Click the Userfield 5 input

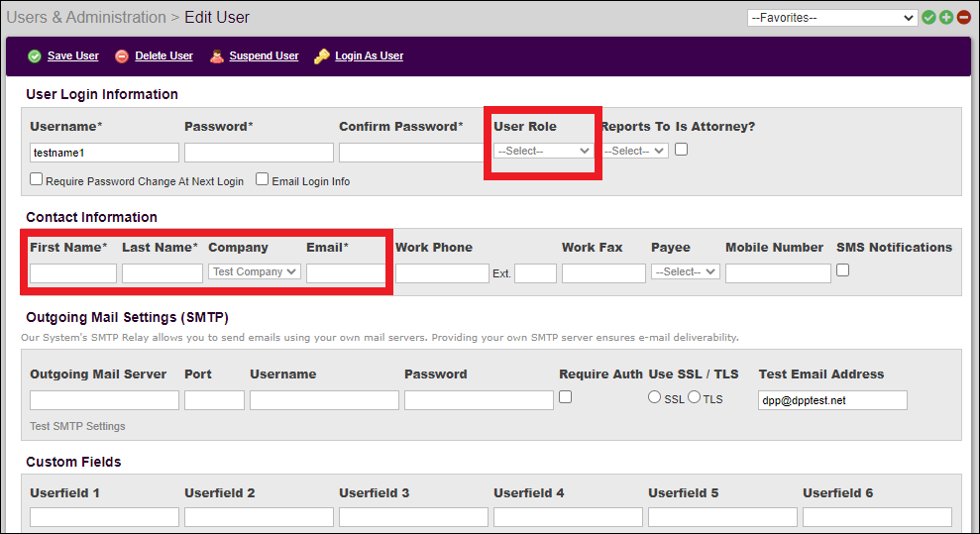click(722, 517)
